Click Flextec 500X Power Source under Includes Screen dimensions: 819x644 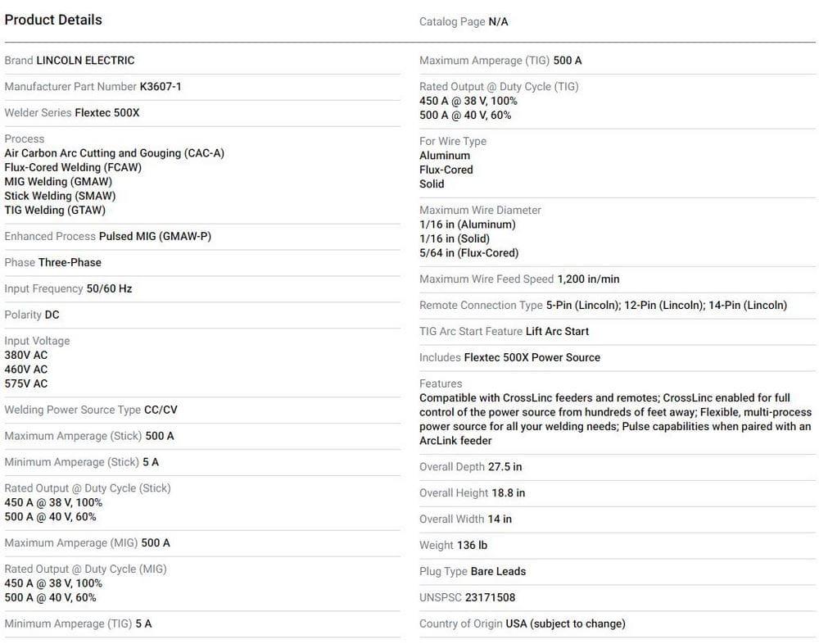point(532,357)
